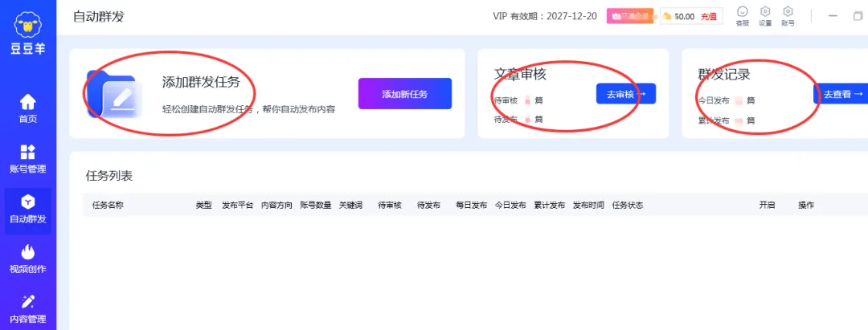
Task: Click the 任务状态 column header
Action: [627, 205]
